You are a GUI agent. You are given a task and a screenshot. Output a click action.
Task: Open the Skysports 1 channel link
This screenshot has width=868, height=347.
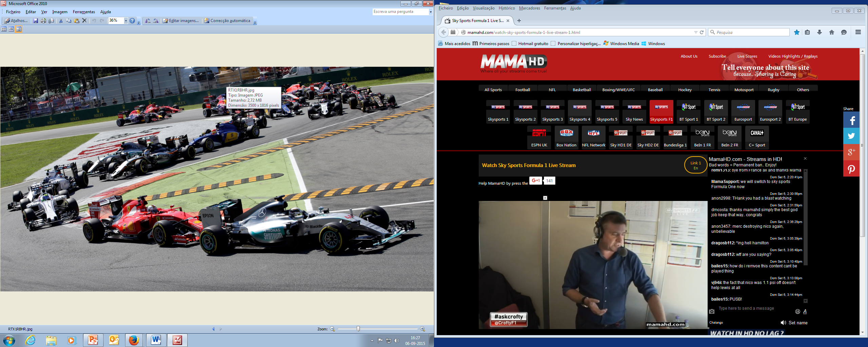[x=498, y=111]
